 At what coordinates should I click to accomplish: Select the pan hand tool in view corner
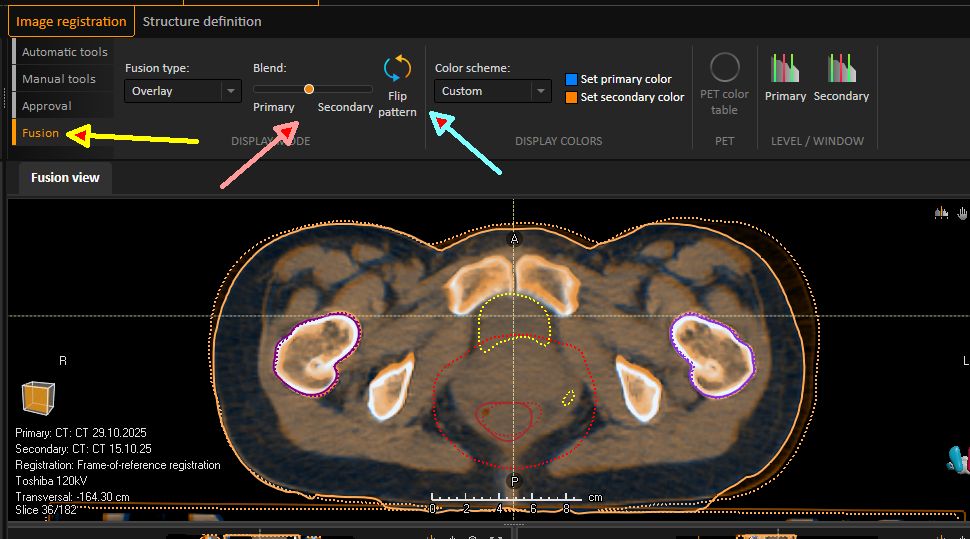[x=962, y=212]
